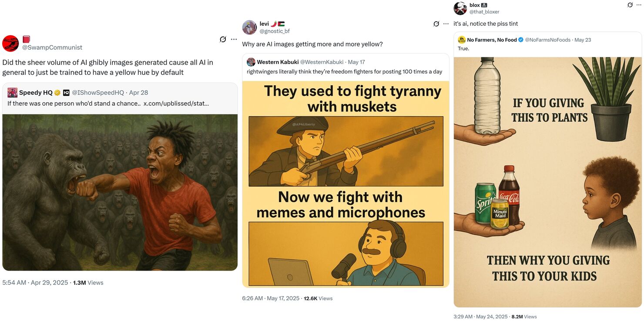Open levi's profile avatar
This screenshot has height=321, width=644.
[249, 27]
